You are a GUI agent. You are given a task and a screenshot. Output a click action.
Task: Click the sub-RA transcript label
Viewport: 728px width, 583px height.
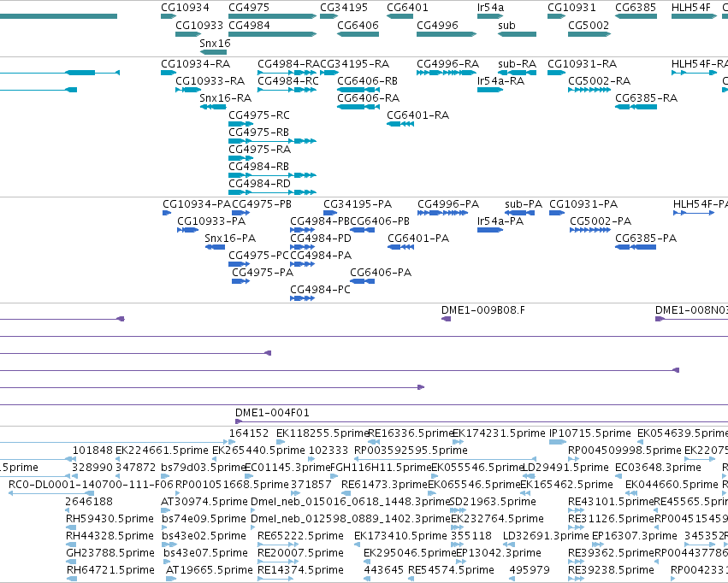[x=518, y=64]
